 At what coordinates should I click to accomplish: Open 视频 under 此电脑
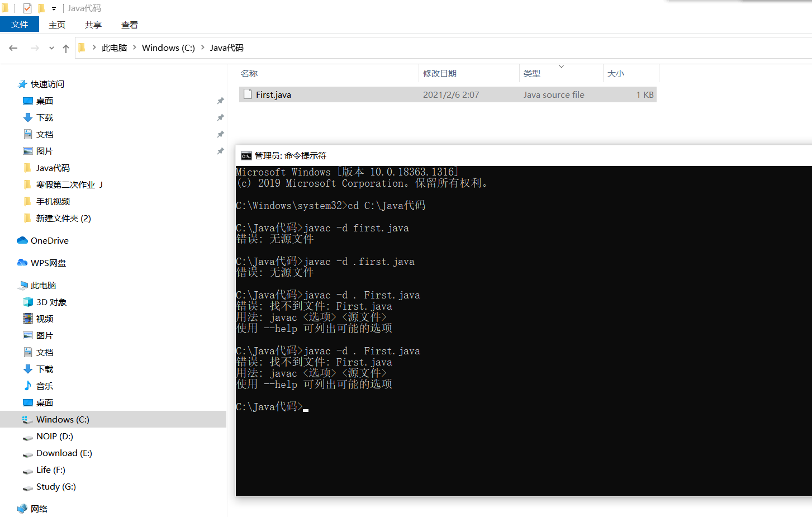tap(45, 319)
